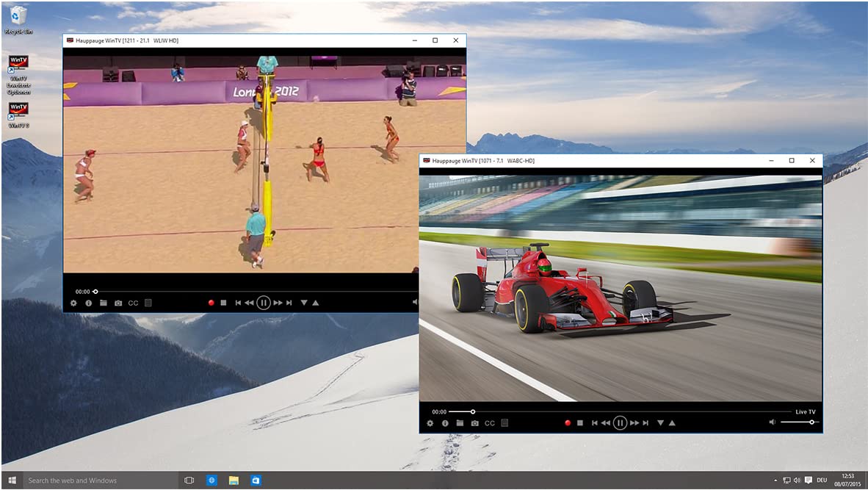
Task: Toggle closed captions in WABC-HD window
Action: (x=489, y=423)
